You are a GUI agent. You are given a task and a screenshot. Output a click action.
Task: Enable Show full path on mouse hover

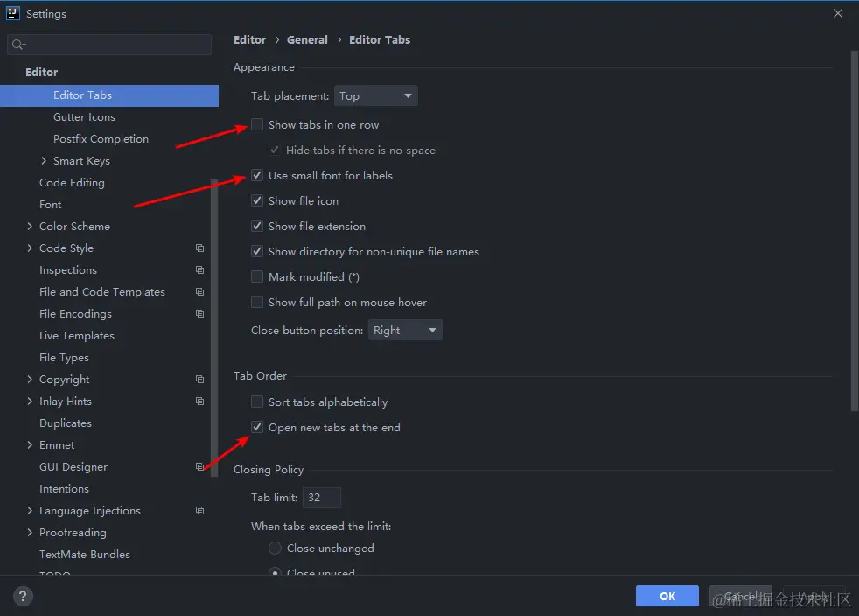click(x=257, y=302)
